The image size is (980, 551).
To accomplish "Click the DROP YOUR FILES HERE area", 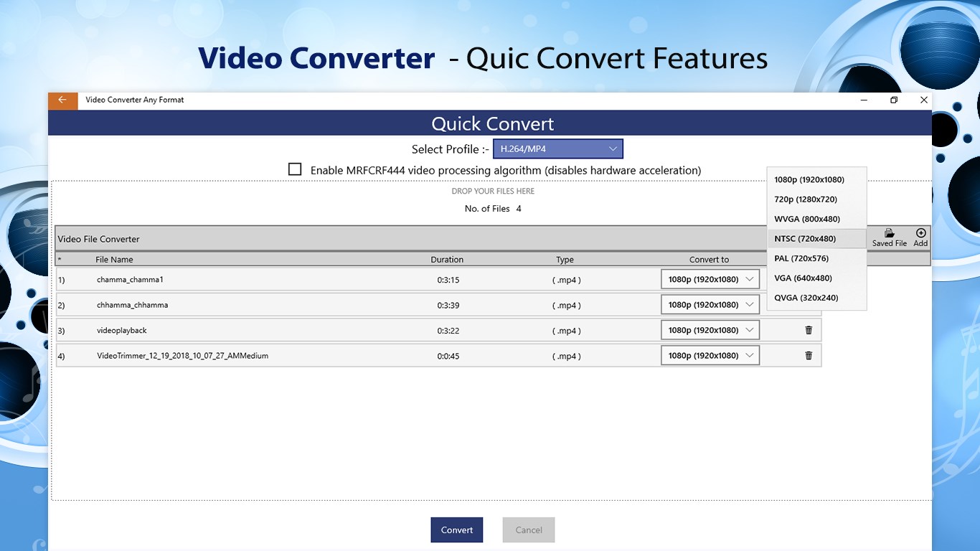I will pyautogui.click(x=493, y=191).
